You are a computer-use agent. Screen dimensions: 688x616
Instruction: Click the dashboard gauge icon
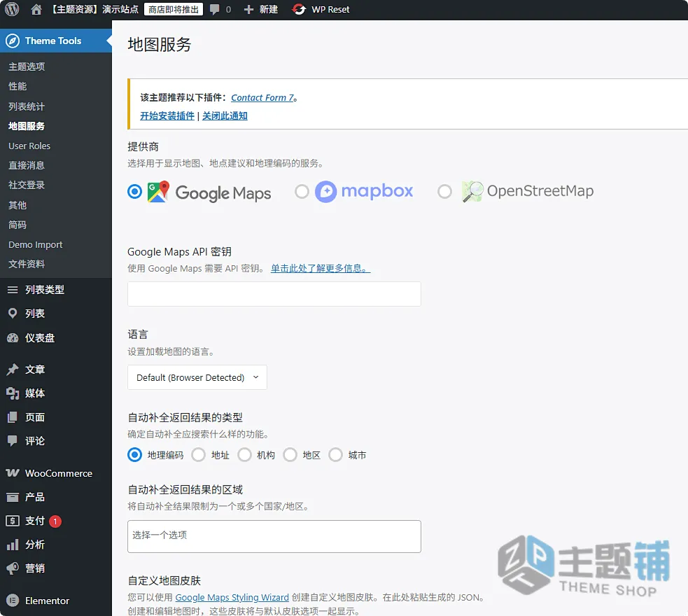click(13, 338)
